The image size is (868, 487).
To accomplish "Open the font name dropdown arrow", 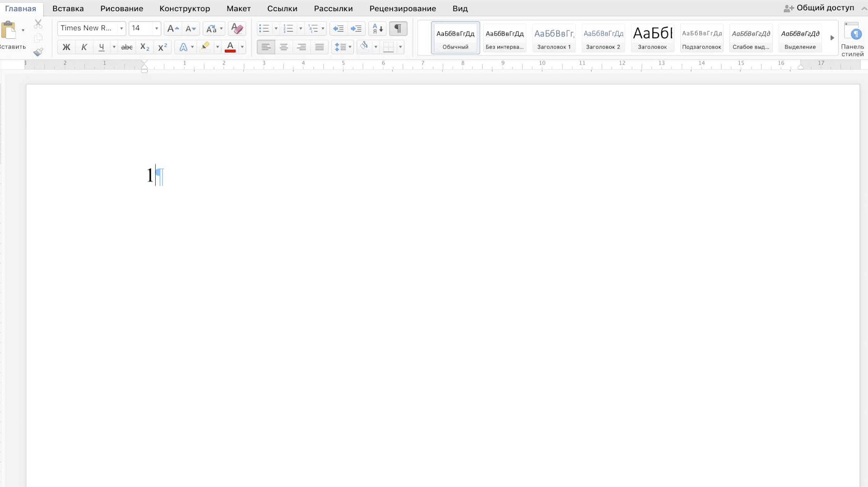I will (121, 28).
